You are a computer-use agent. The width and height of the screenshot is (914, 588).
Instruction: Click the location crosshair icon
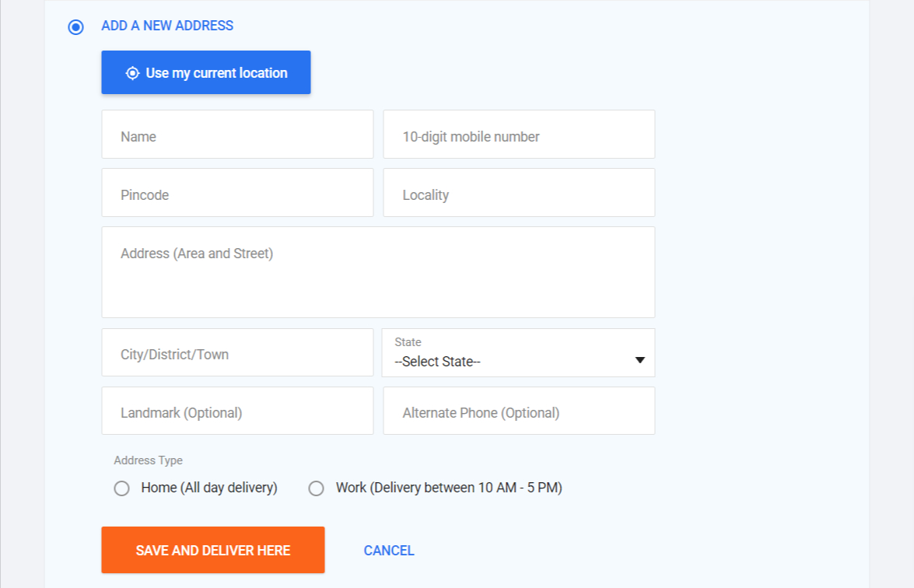pyautogui.click(x=132, y=73)
